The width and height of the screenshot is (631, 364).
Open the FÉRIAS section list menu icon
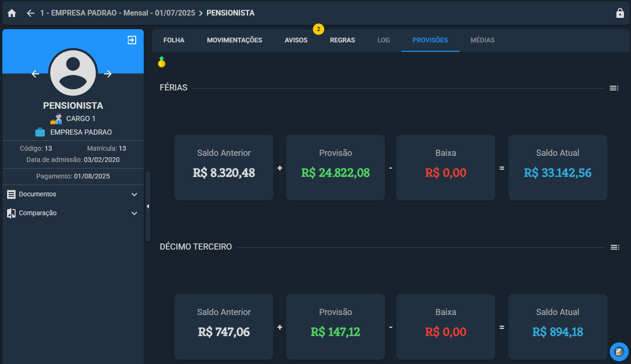coord(614,88)
